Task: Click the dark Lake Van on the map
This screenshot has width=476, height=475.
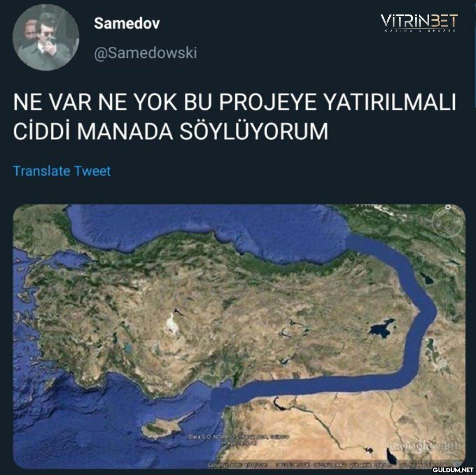Action: (x=383, y=328)
